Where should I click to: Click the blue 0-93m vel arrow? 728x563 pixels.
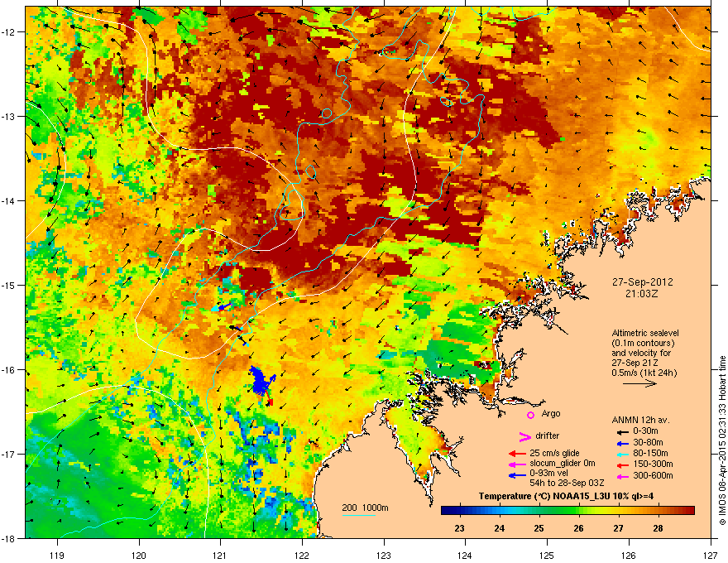tap(517, 475)
